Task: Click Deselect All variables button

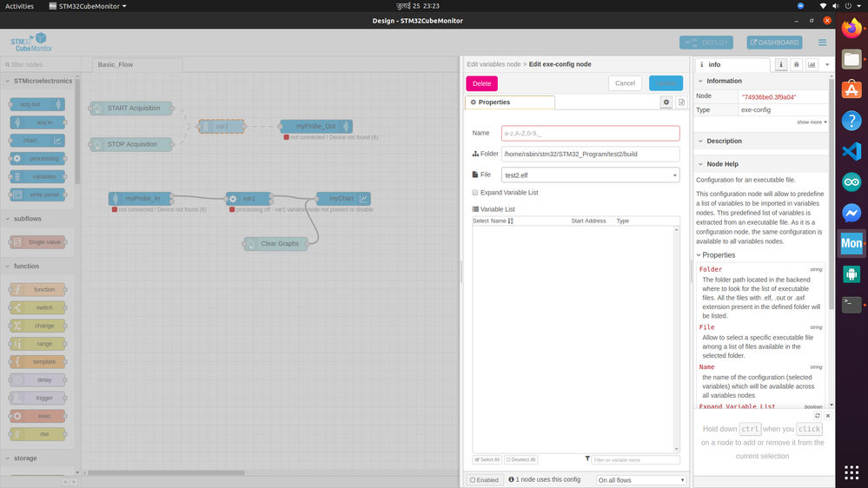Action: coord(521,460)
